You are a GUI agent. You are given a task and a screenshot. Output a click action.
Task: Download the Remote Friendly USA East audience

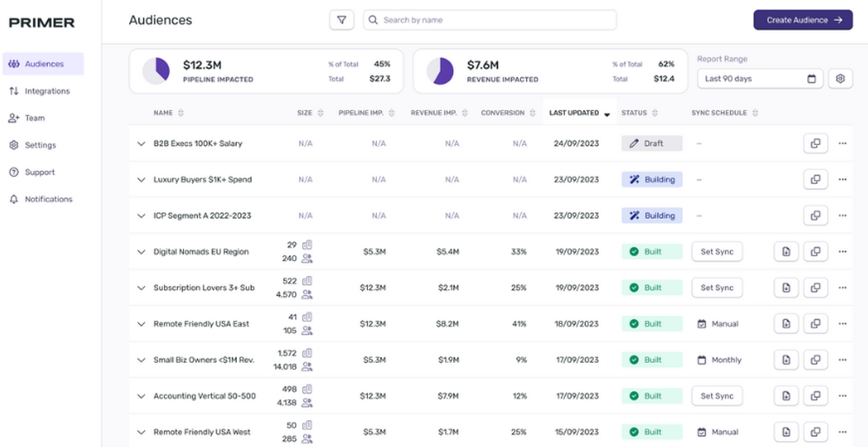click(786, 324)
